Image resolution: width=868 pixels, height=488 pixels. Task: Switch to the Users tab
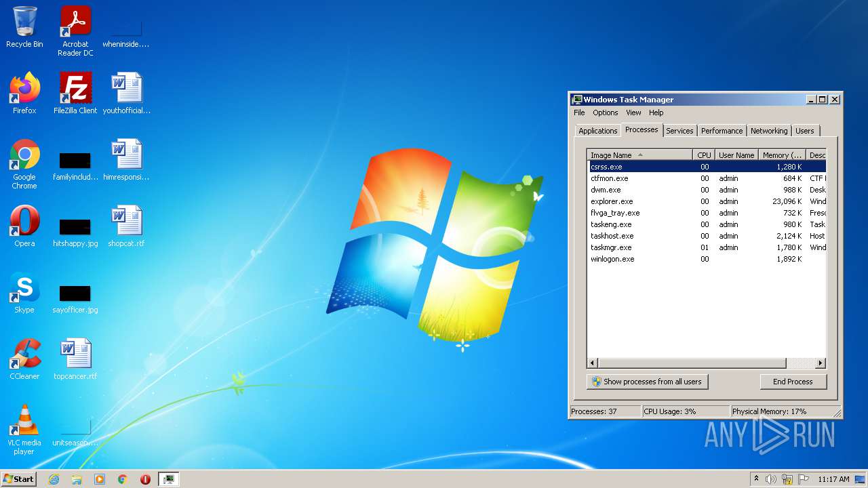[805, 131]
